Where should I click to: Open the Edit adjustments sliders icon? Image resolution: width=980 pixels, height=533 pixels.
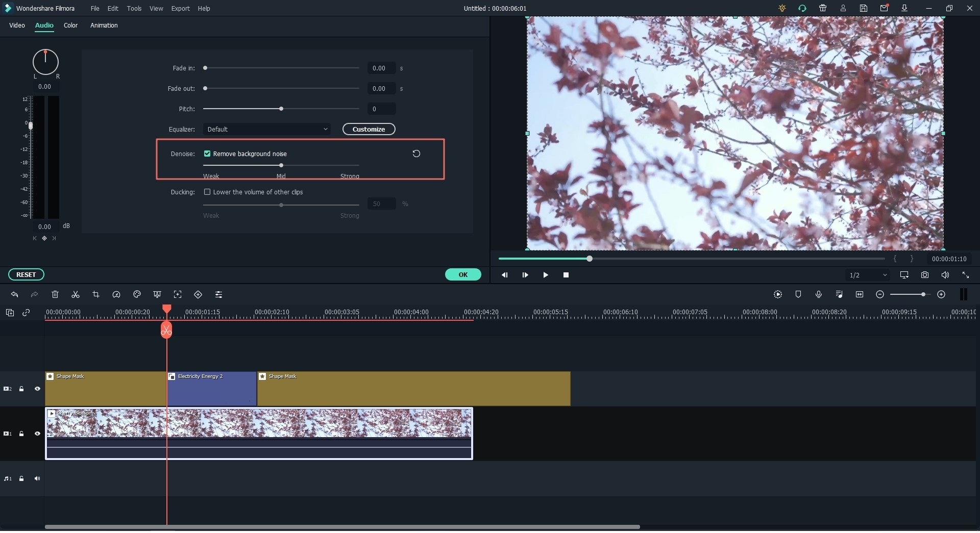[x=218, y=295]
